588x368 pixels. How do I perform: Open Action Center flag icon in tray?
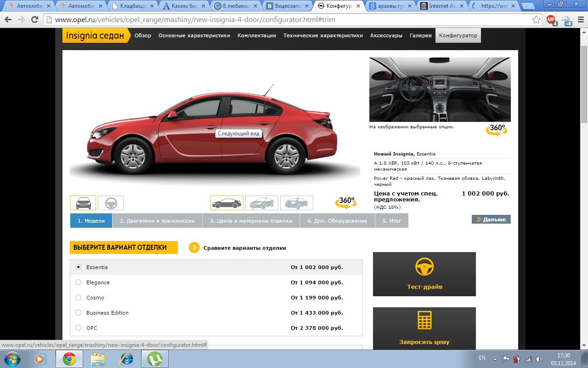click(x=506, y=359)
